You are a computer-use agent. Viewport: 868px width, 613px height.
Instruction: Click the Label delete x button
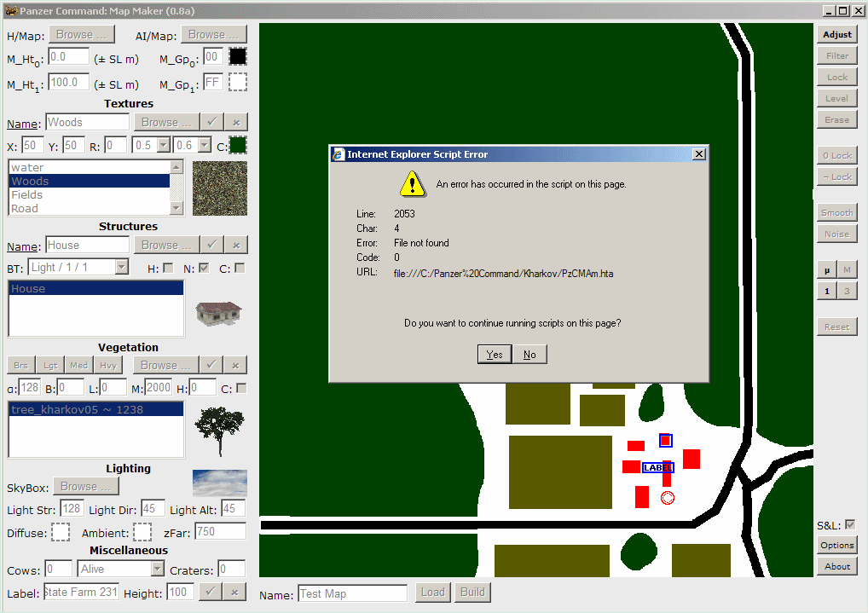click(234, 592)
